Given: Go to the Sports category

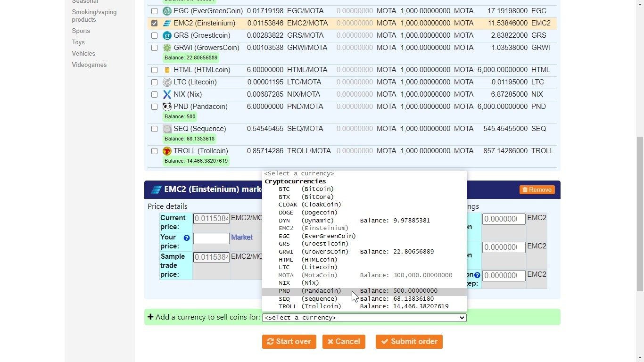Looking at the screenshot, I should [x=81, y=31].
